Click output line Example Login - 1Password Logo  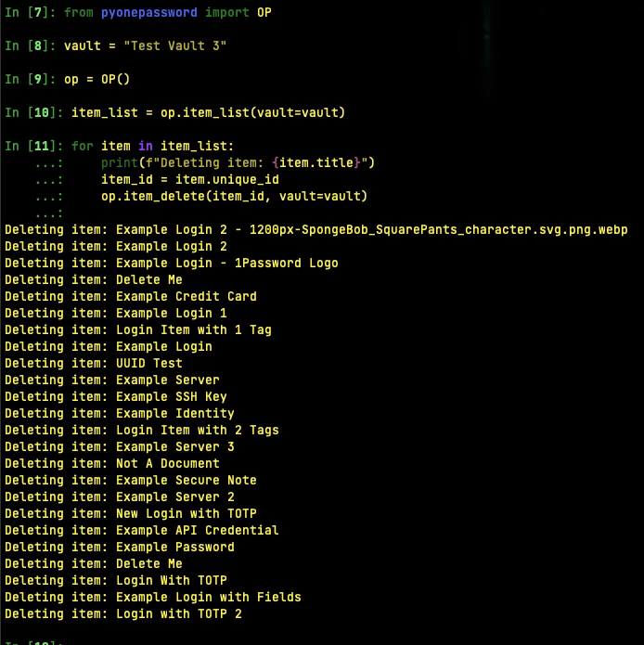(172, 264)
